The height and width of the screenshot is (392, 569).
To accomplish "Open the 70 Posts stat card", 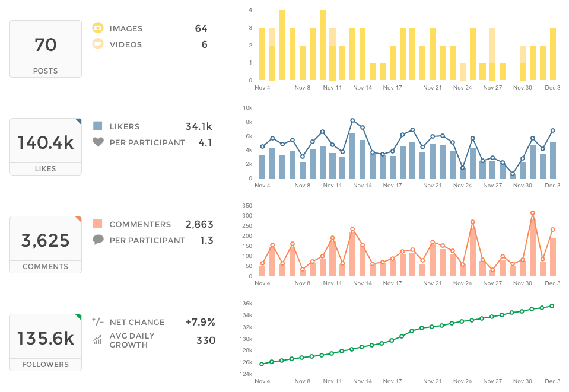I will click(46, 49).
